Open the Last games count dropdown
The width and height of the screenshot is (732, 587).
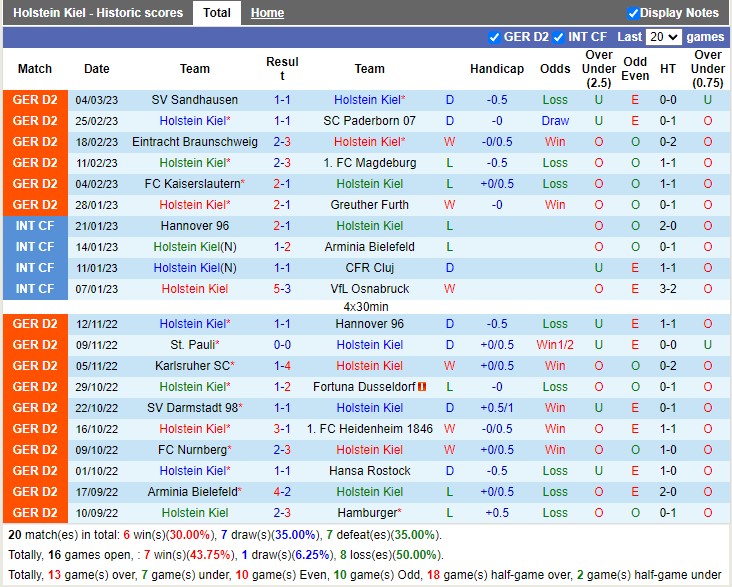coord(663,37)
